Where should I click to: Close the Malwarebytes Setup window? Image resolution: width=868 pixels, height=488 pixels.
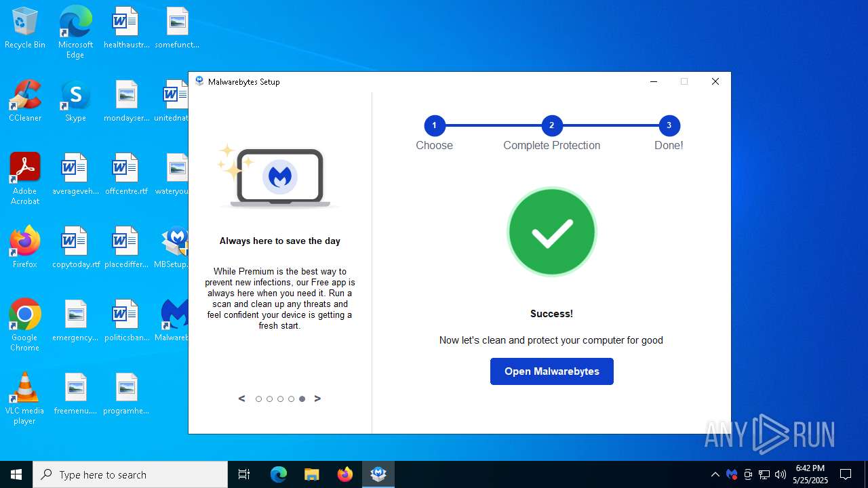(x=715, y=81)
